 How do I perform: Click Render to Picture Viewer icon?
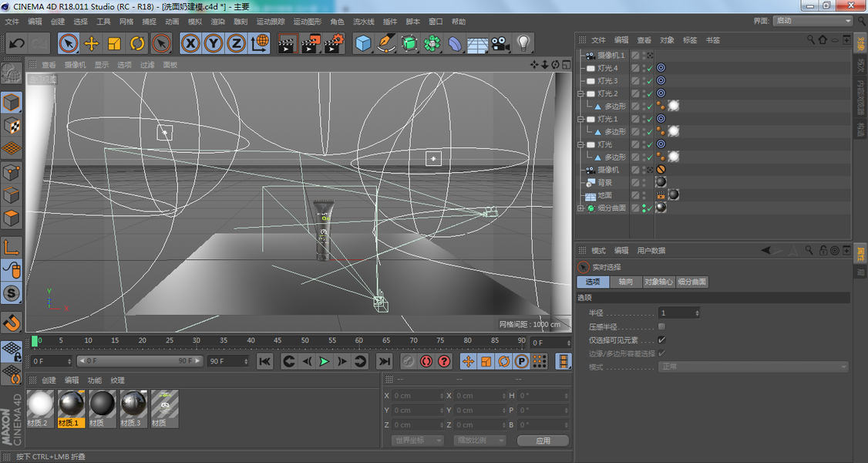[x=311, y=43]
